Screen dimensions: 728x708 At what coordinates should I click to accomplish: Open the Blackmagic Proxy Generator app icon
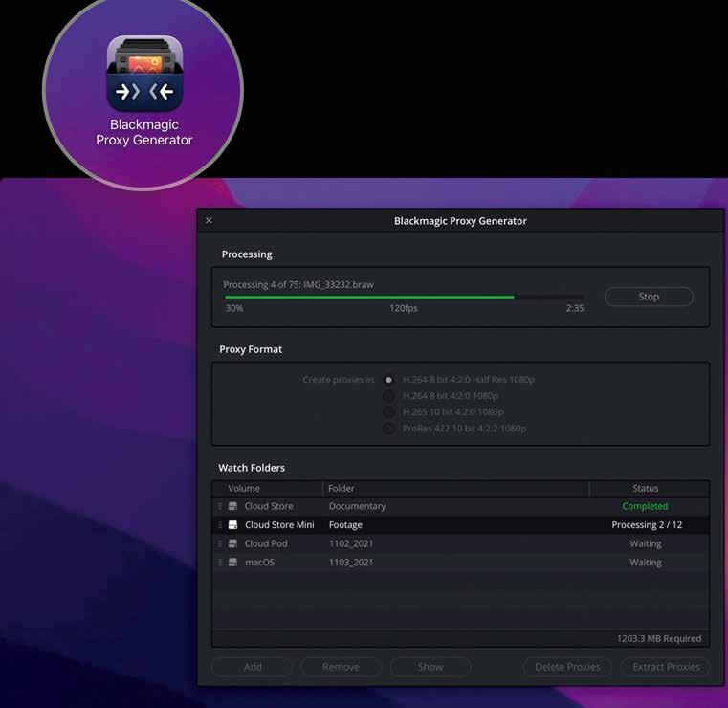click(x=144, y=74)
